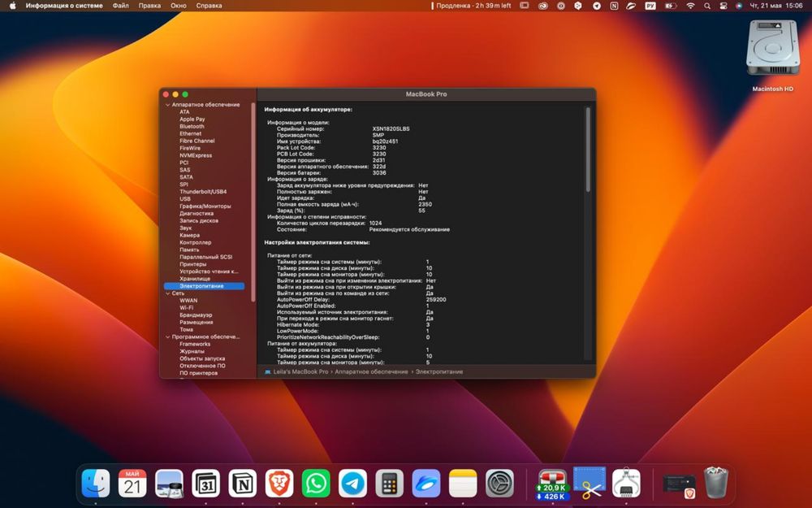812x508 pixels.
Task: Collapse the Программное обеспечение section
Action: (x=167, y=337)
